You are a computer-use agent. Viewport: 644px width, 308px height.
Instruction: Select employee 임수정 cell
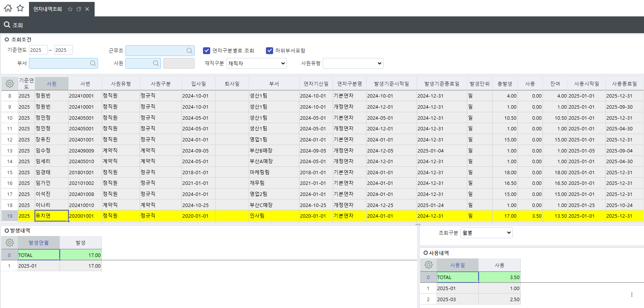pyautogui.click(x=52, y=151)
